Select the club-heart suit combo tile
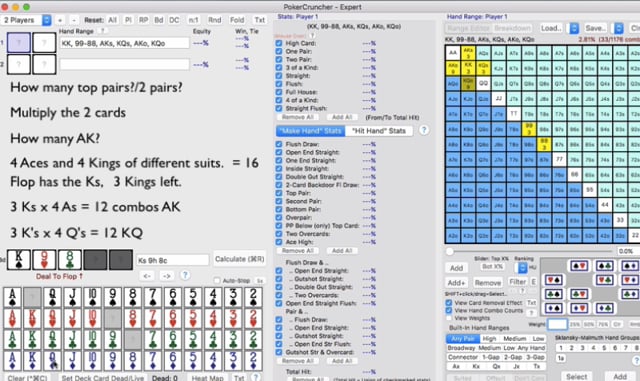Screen dimensions: 640x381 point(579,294)
